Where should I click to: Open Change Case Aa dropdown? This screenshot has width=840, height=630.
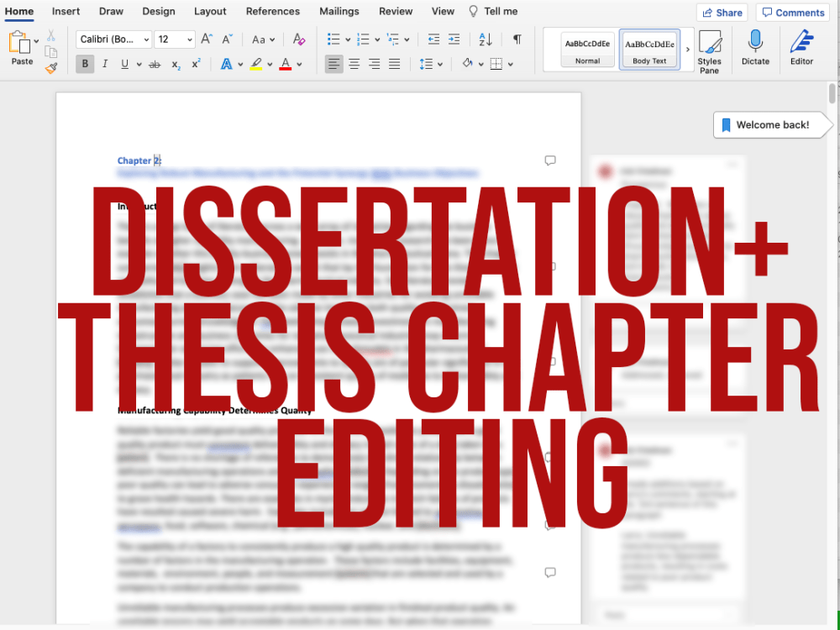click(263, 39)
